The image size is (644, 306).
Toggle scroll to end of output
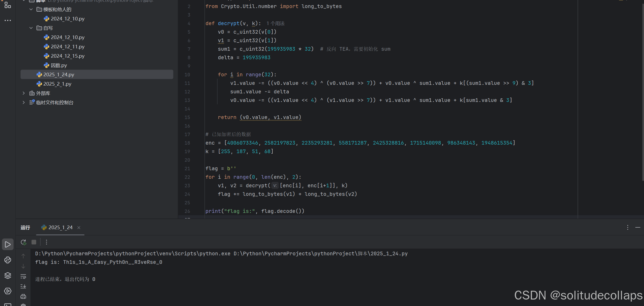[23, 286]
